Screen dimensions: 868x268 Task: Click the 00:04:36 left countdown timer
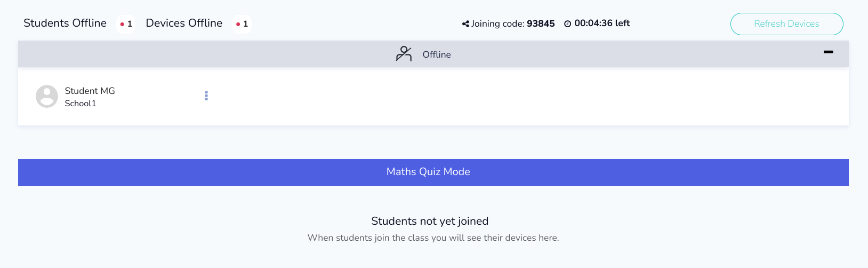[x=602, y=23]
